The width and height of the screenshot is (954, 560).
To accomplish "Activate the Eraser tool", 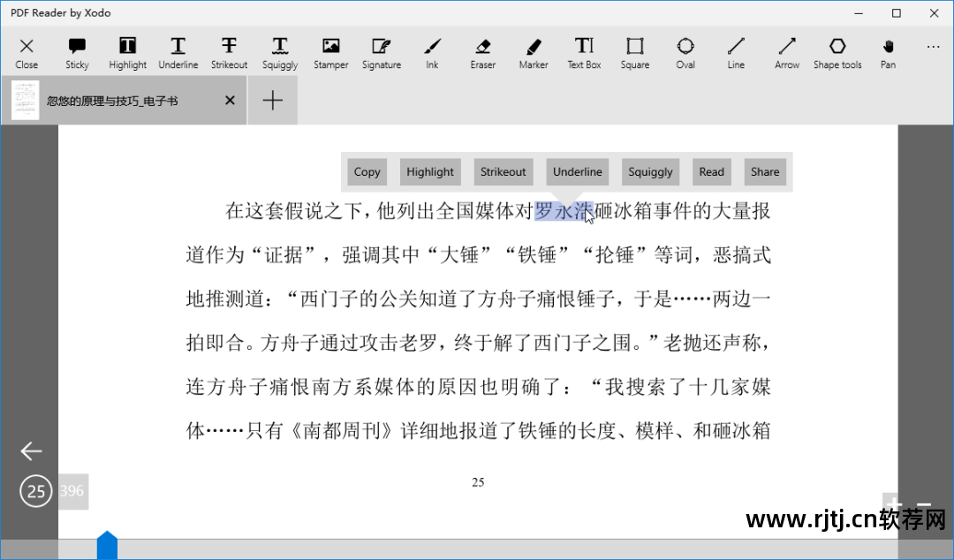I will tap(483, 54).
